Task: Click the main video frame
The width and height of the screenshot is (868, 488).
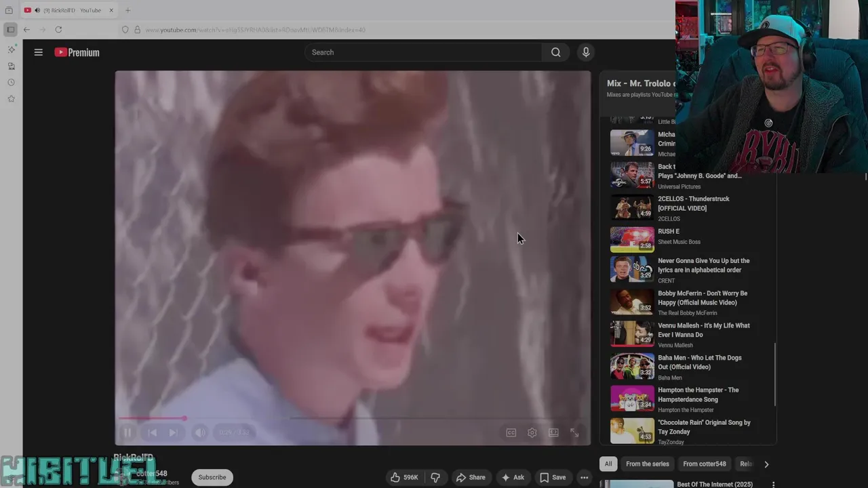Action: (353, 258)
